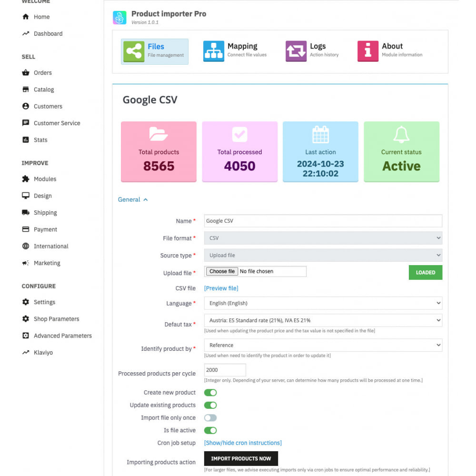The image size is (476, 476).
Task: Click the Last action calendar icon
Action: pos(320,135)
